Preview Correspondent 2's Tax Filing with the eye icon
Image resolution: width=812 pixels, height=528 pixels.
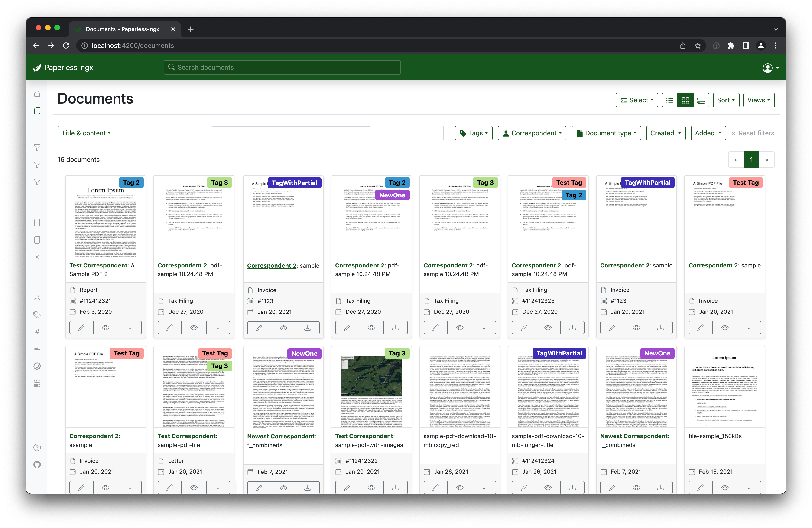(194, 327)
